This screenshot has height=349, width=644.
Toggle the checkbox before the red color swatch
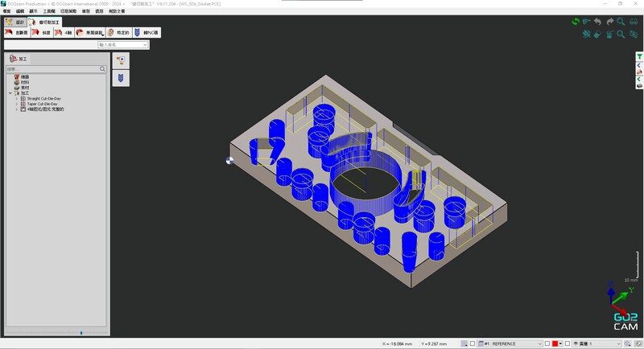(547, 343)
